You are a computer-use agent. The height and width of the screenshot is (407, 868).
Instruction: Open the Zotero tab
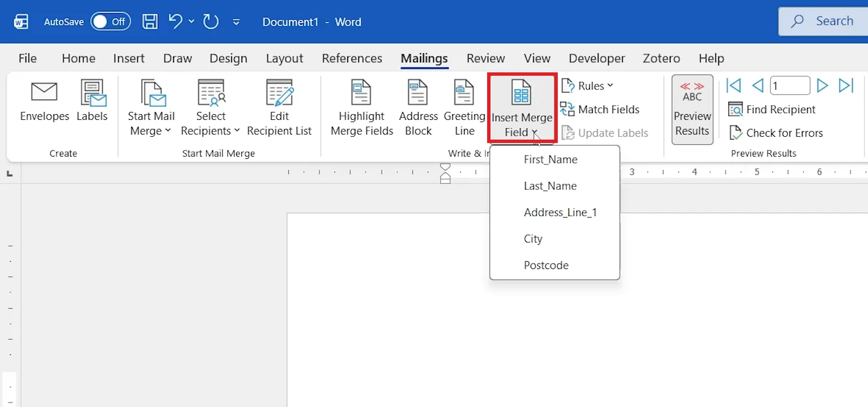[661, 58]
